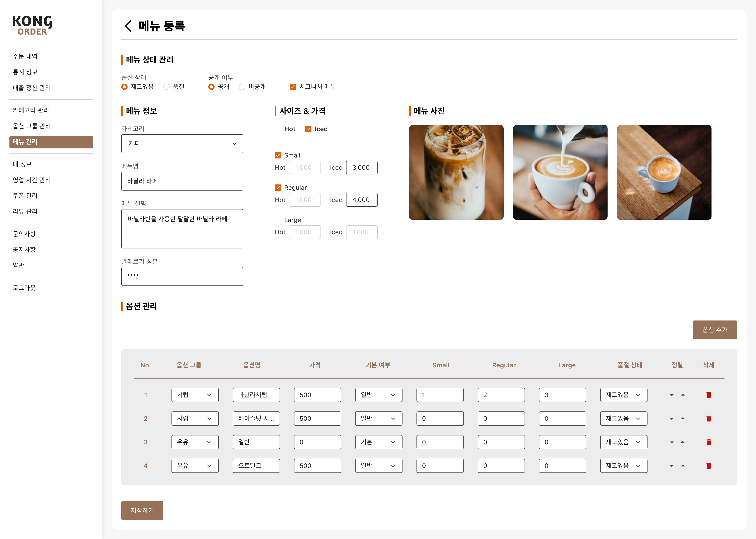Move option row 3 down
This screenshot has width=756, height=539.
[x=672, y=442]
